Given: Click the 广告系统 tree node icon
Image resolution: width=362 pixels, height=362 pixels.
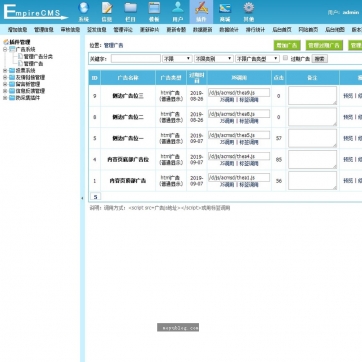Looking at the screenshot, I should (12, 49).
